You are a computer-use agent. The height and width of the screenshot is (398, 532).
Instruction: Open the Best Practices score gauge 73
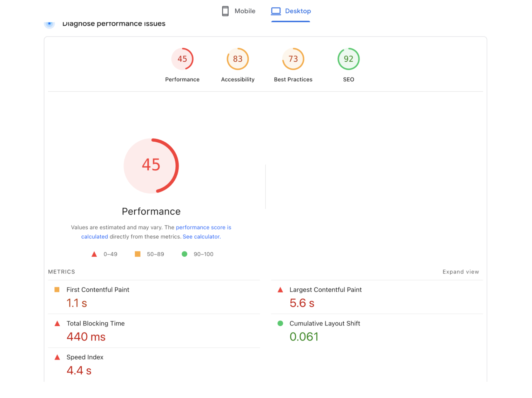(293, 59)
